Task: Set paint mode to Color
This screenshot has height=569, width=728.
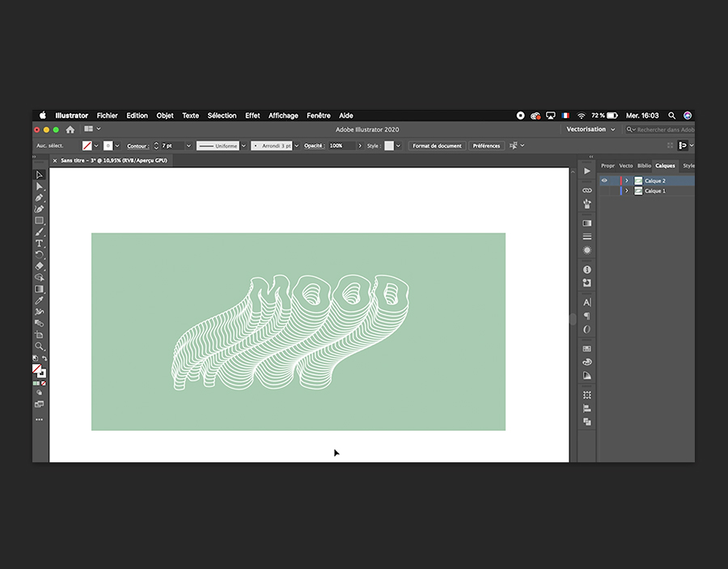Action: pyautogui.click(x=36, y=383)
